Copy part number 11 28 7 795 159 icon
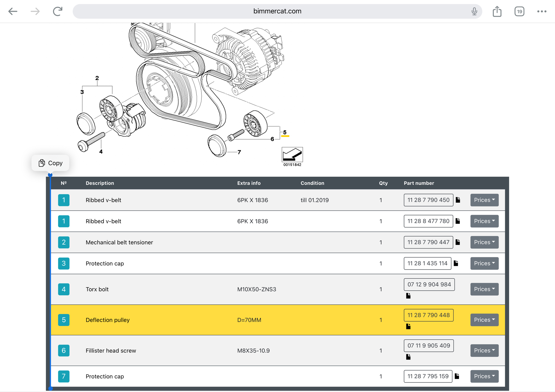This screenshot has height=392, width=555. tap(457, 376)
